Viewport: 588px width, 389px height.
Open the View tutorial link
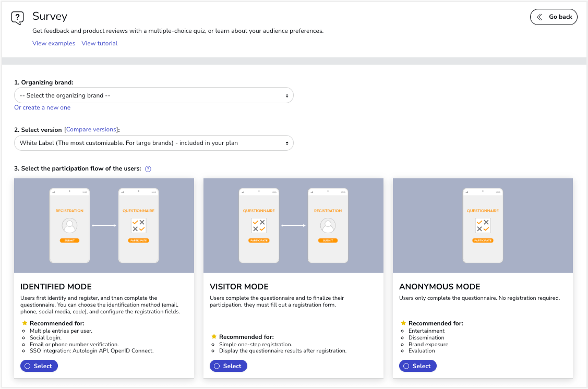pos(99,43)
